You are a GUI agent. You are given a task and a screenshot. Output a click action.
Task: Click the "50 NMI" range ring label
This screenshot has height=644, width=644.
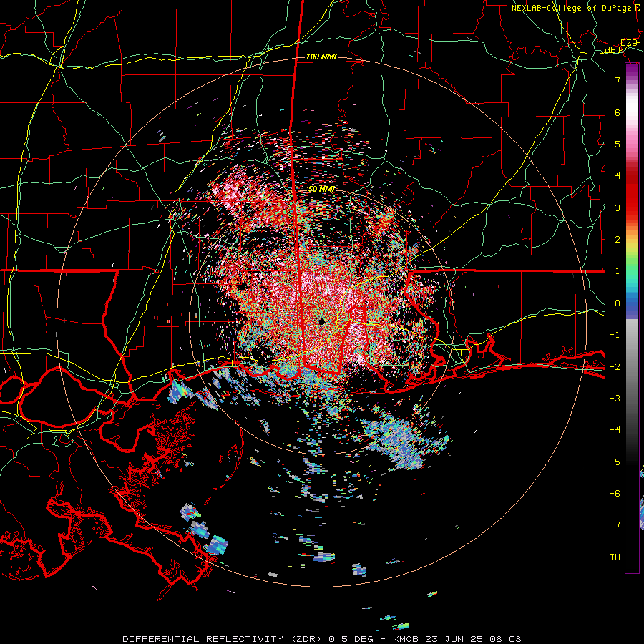click(x=321, y=189)
